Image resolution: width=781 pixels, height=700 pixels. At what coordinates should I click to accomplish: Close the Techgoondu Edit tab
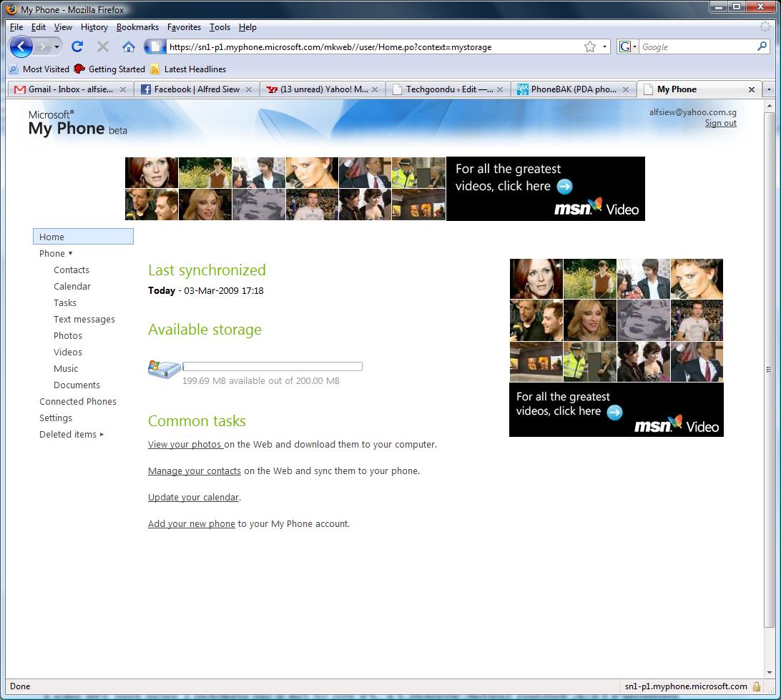500,89
